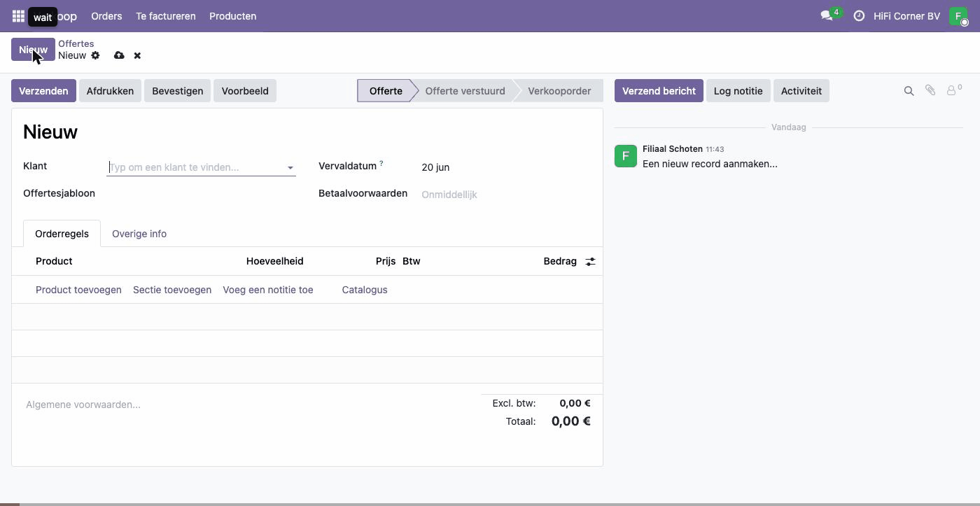Viewport: 980px width, 506px height.
Task: Expand the Klant dropdown arrow
Action: pyautogui.click(x=290, y=168)
